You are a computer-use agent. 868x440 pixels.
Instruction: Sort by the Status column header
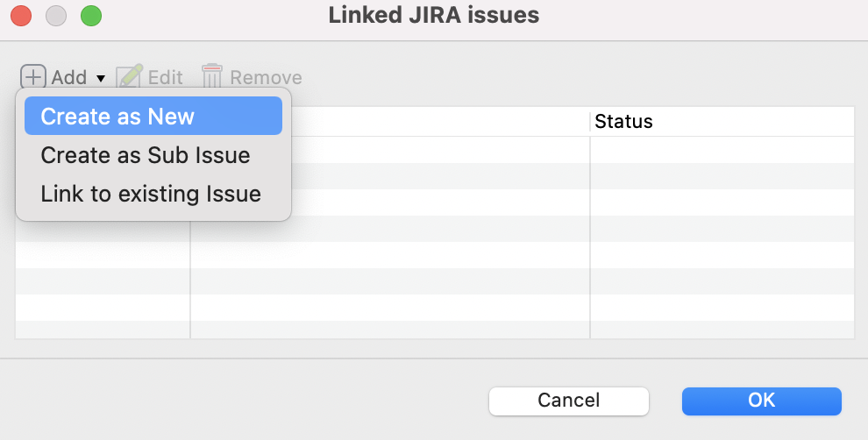click(721, 121)
